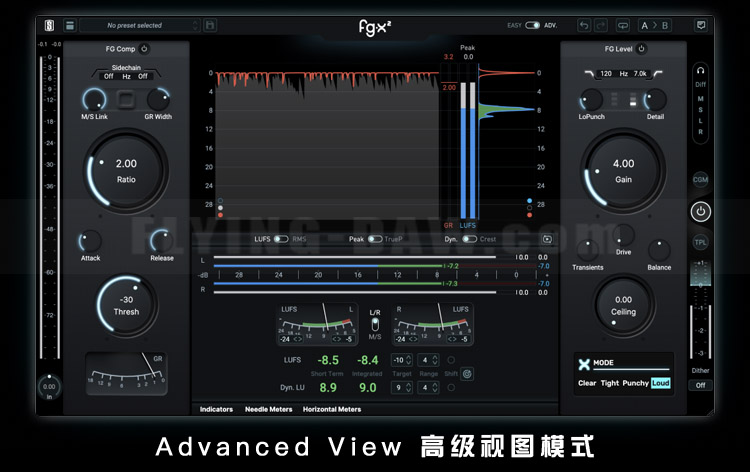Click the loop link icon in the top bar
Screen dimensions: 750x472
click(623, 25)
